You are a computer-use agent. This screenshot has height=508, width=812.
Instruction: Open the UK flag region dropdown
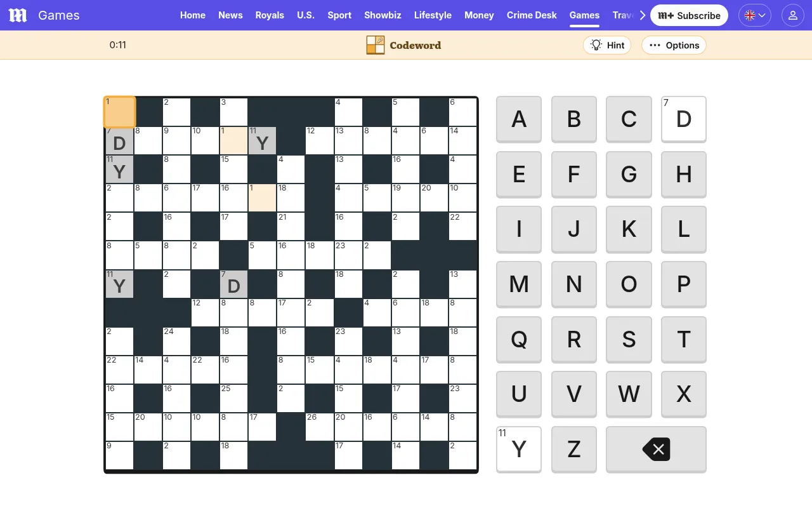click(755, 15)
